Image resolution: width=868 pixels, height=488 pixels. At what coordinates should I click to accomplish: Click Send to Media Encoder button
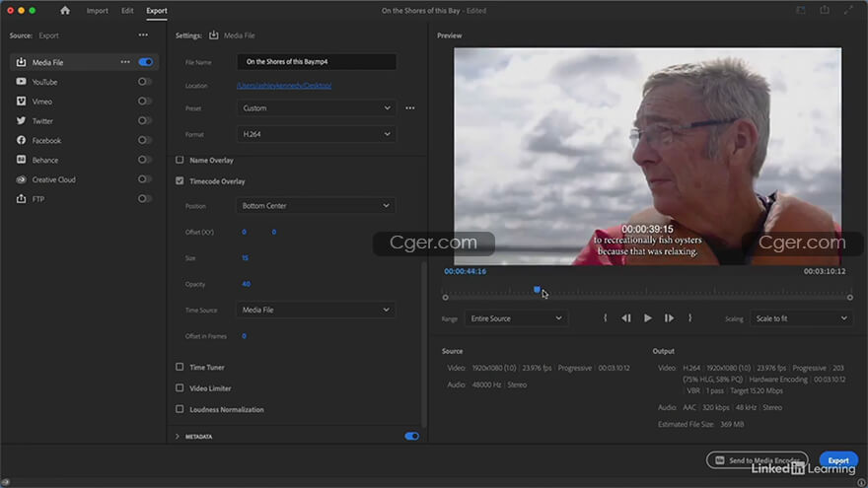pyautogui.click(x=758, y=460)
